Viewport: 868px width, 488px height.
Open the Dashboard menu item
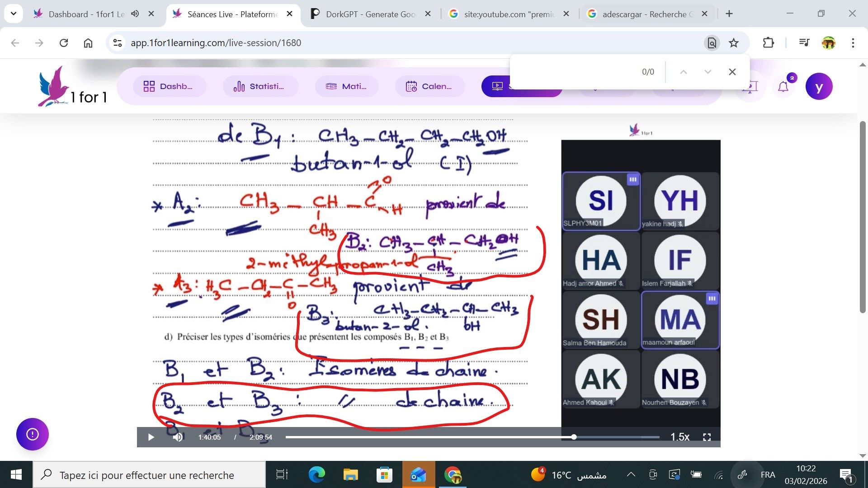(x=169, y=86)
